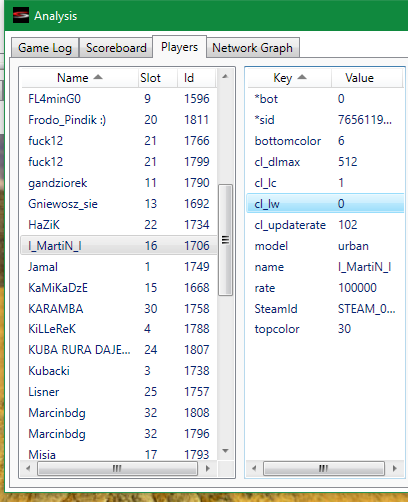Click the player list vertical scrollbar thumb

pyautogui.click(x=225, y=240)
